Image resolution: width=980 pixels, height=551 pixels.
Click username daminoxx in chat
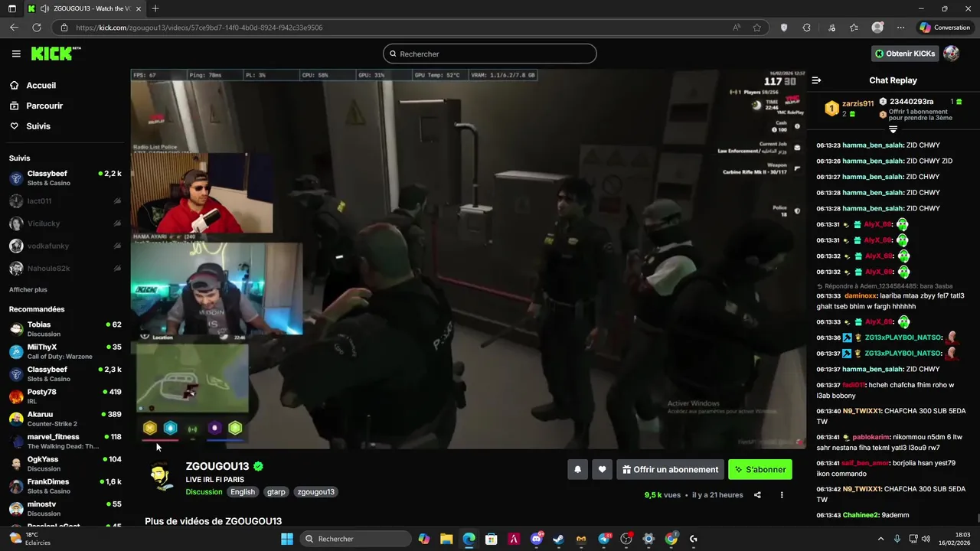[861, 295]
